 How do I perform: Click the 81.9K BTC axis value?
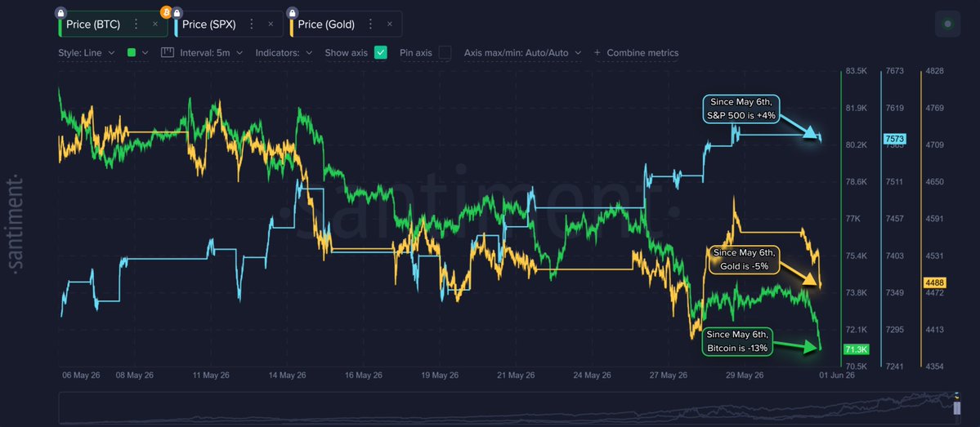[x=857, y=108]
